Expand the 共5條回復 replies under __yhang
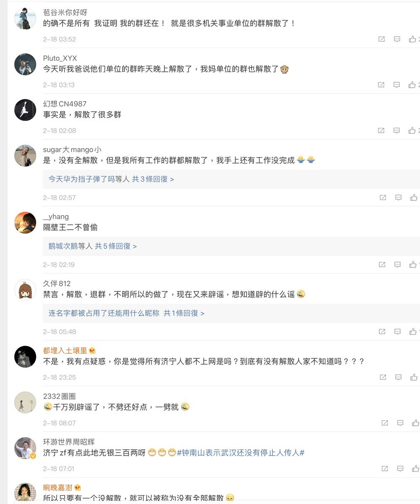420x504 pixels. tap(115, 246)
